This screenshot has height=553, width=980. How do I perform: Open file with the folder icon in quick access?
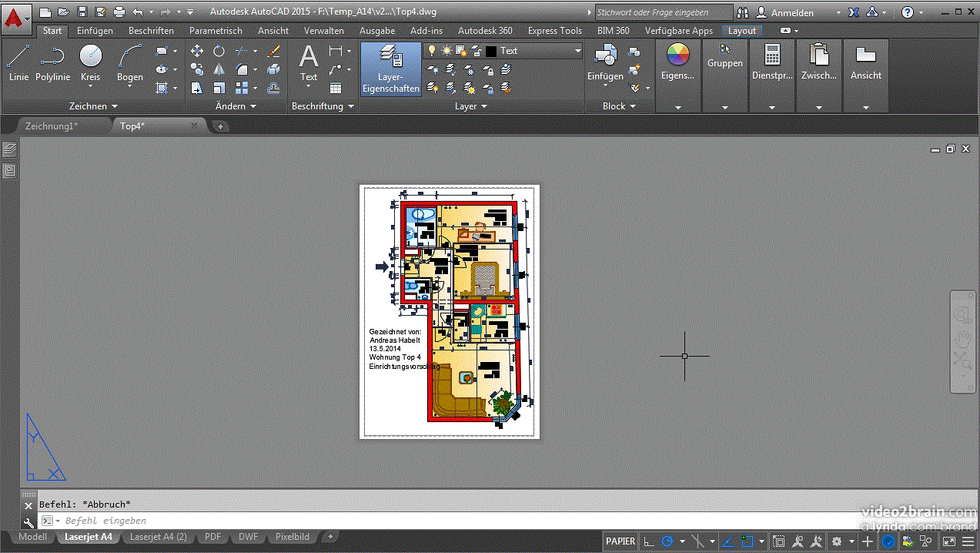(x=64, y=12)
